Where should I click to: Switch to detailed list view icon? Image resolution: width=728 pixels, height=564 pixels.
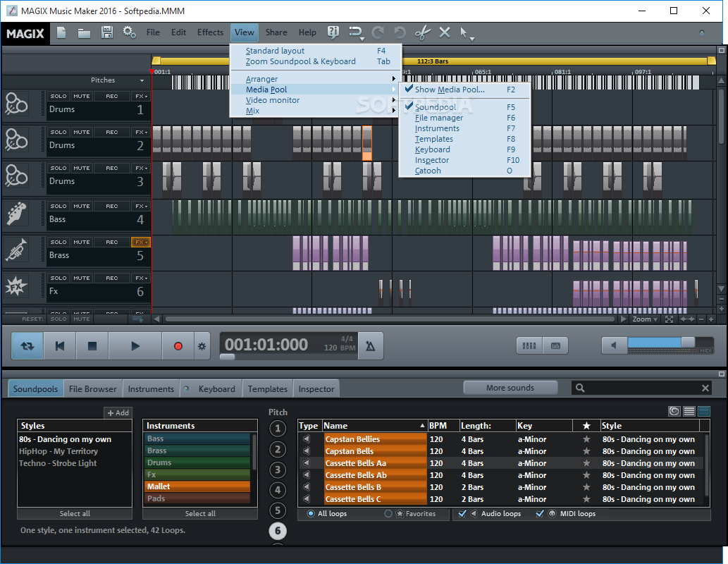point(704,411)
